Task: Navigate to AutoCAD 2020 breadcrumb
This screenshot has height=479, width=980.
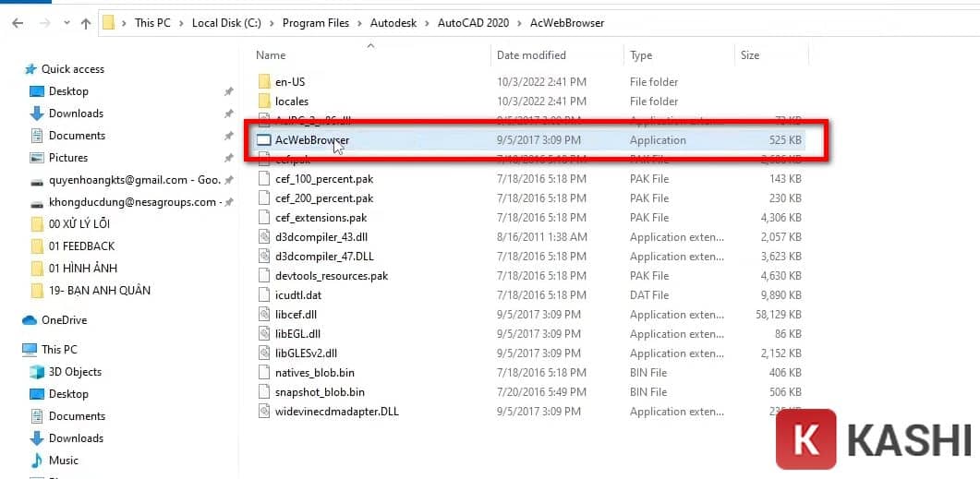Action: pos(473,23)
